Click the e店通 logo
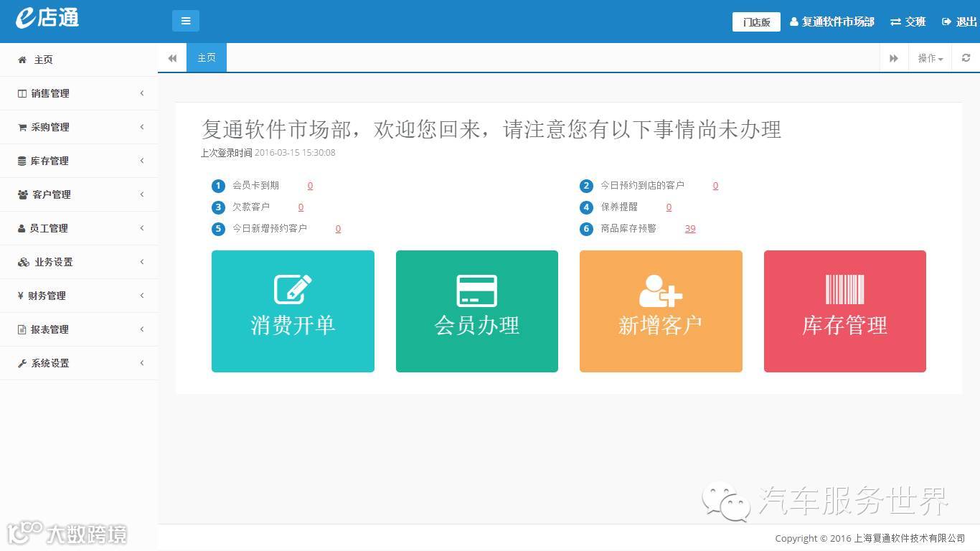This screenshot has width=980, height=551. [47, 18]
